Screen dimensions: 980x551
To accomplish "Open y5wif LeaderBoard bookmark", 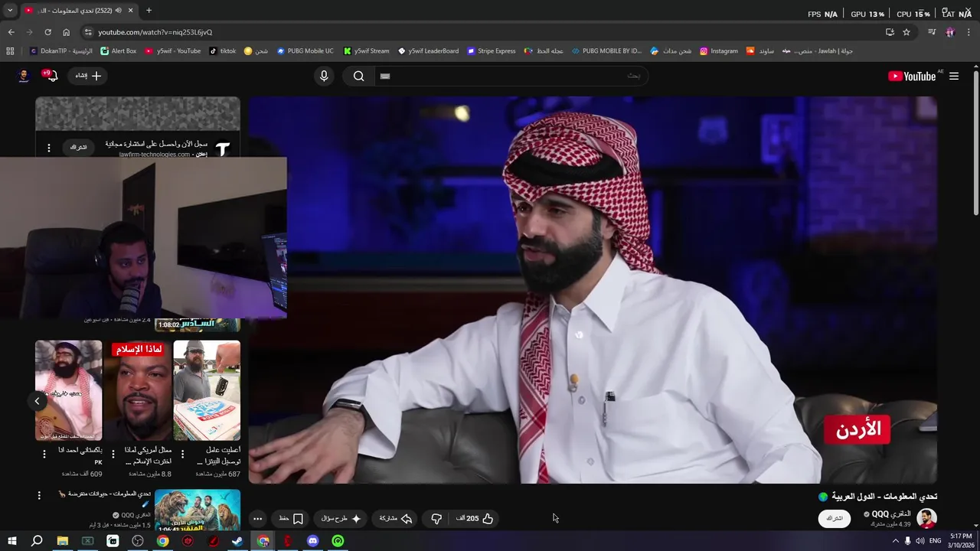I will pos(428,51).
